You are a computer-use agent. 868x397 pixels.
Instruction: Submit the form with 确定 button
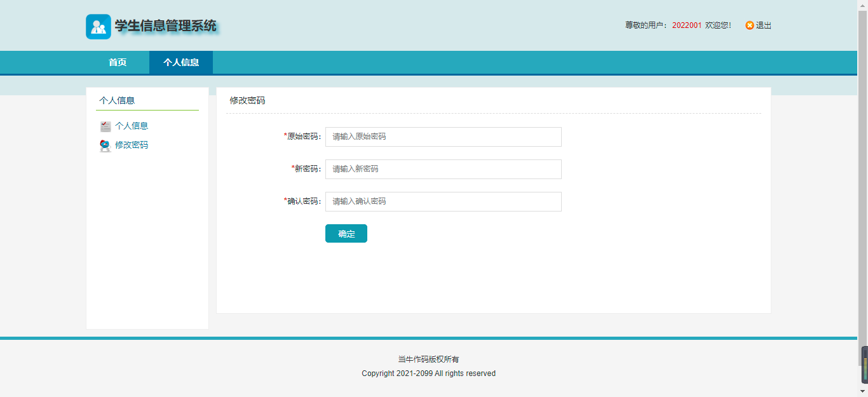point(346,233)
